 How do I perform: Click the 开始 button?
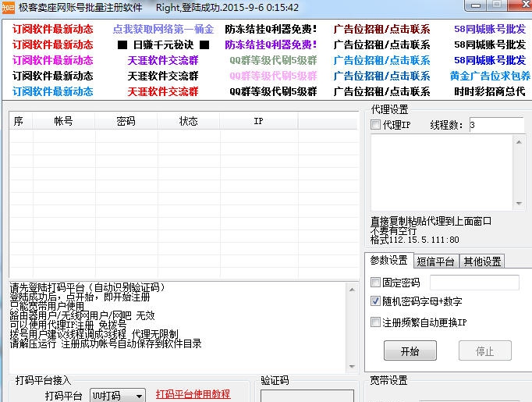click(x=410, y=350)
